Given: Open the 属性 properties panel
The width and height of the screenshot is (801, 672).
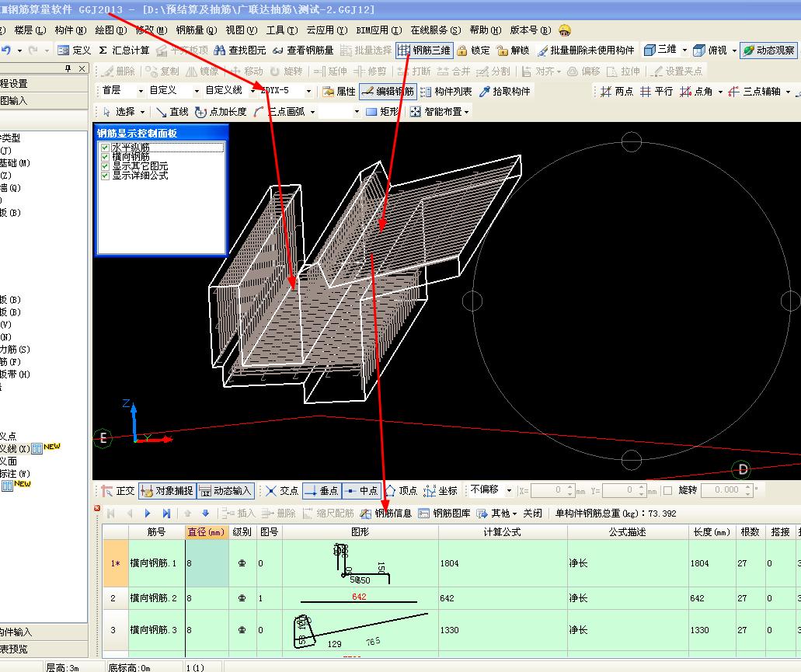Looking at the screenshot, I should [339, 92].
